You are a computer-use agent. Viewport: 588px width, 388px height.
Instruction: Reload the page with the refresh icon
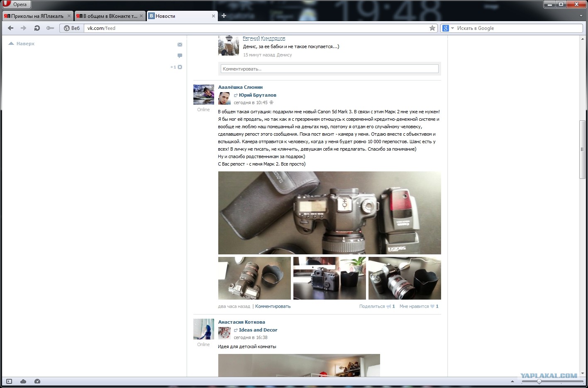[37, 28]
